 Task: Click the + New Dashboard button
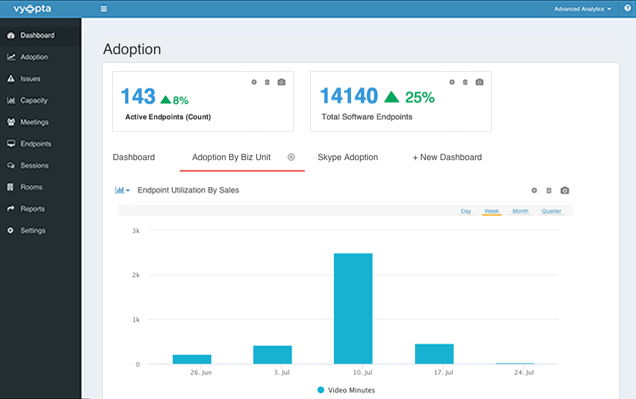click(x=447, y=157)
